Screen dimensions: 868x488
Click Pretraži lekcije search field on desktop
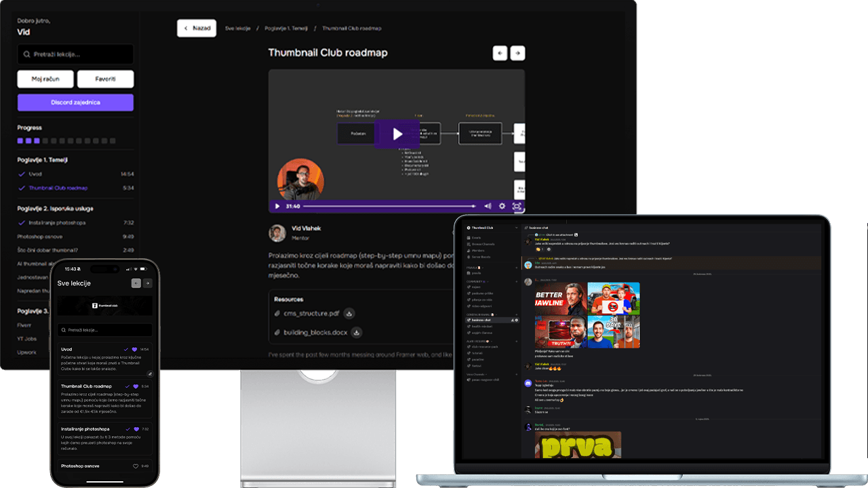click(x=75, y=54)
